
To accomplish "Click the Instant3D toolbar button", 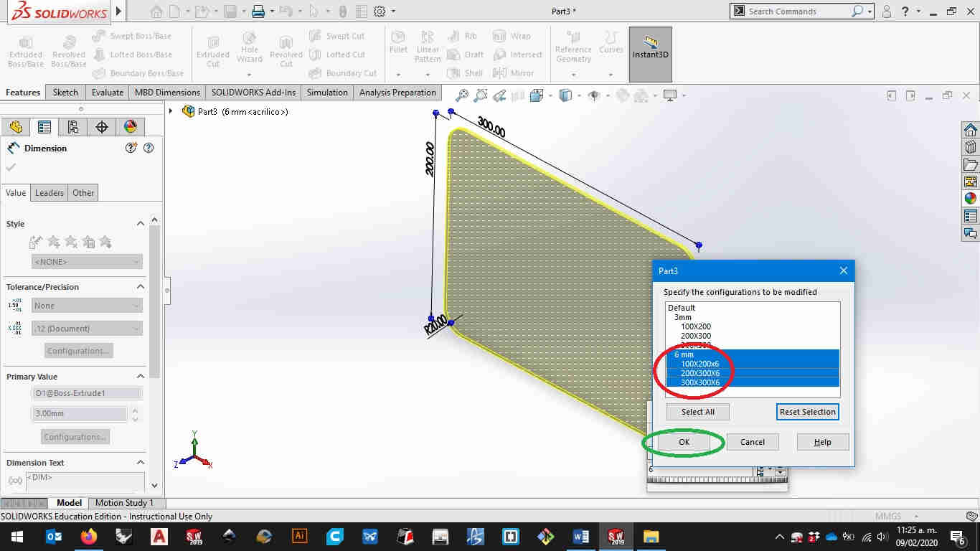I will (651, 55).
